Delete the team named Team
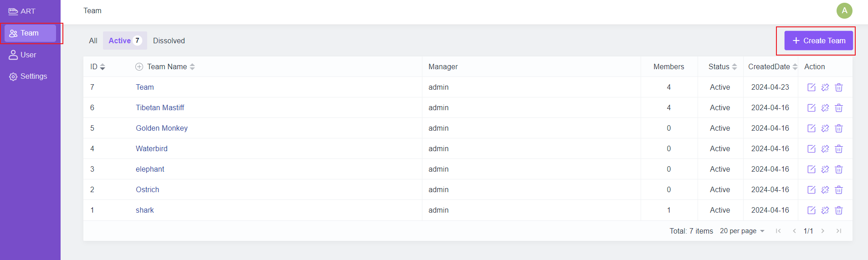Viewport: 868px width, 260px height. [838, 87]
